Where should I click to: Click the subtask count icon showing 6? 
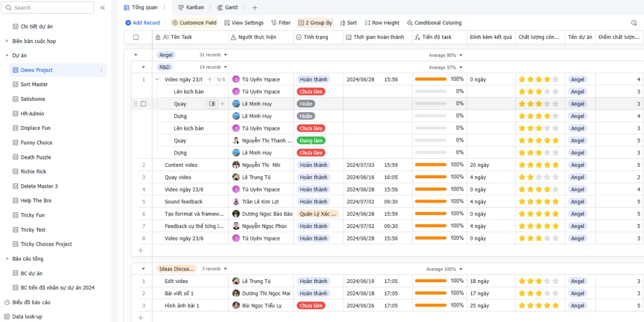click(x=221, y=79)
